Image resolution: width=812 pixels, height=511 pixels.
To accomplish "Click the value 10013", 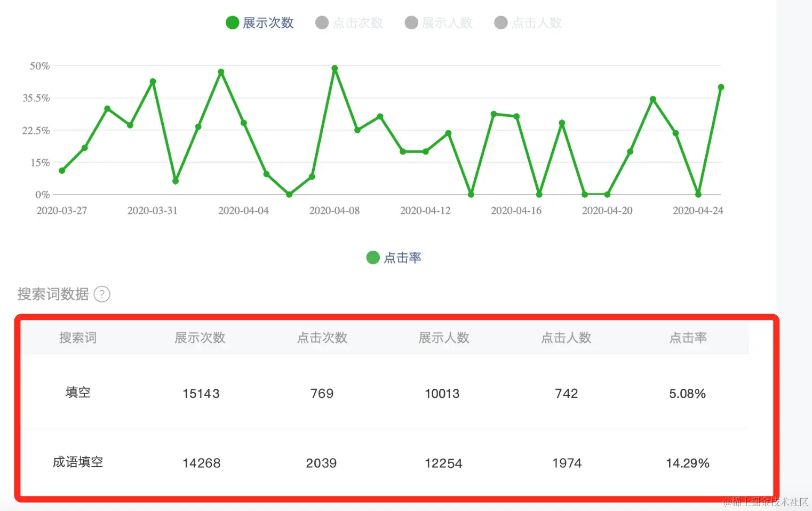I will (x=442, y=394).
